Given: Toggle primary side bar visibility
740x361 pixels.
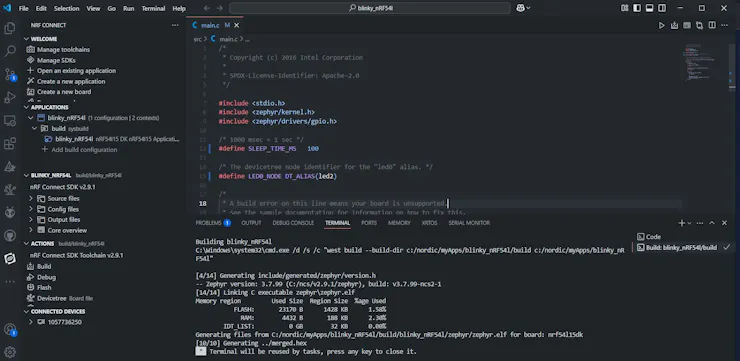Looking at the screenshot, I should point(637,8).
